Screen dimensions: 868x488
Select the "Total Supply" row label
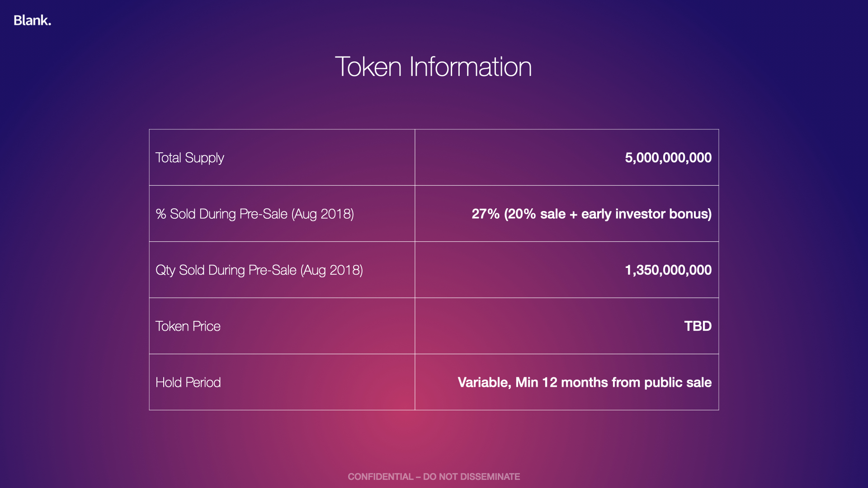point(189,158)
